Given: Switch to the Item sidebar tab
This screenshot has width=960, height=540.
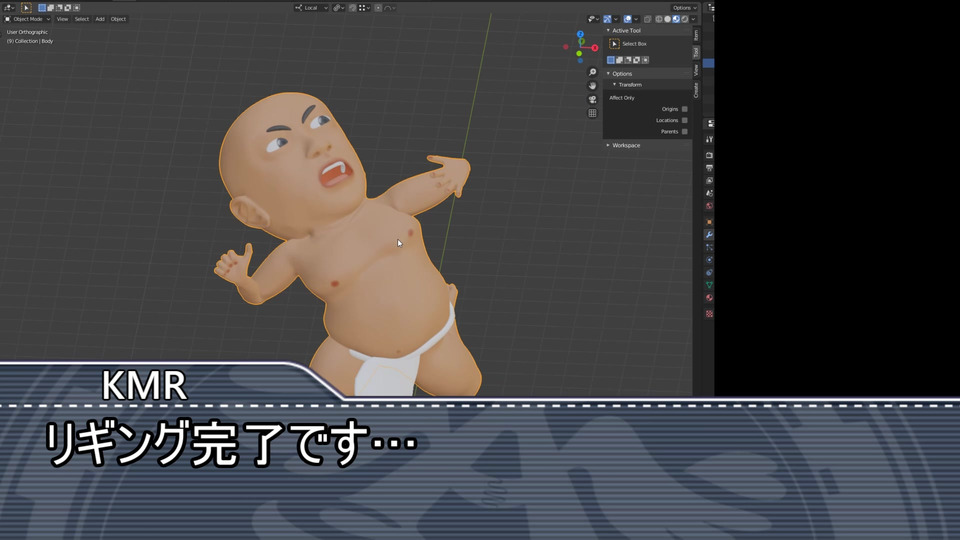Looking at the screenshot, I should pyautogui.click(x=696, y=35).
